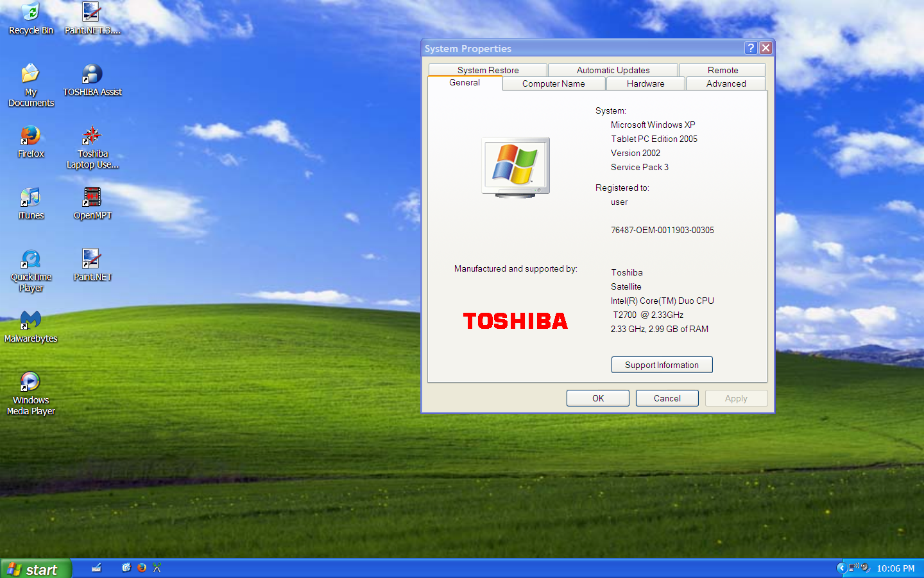Open the Advanced tab
Image resolution: width=924 pixels, height=578 pixels.
click(726, 83)
